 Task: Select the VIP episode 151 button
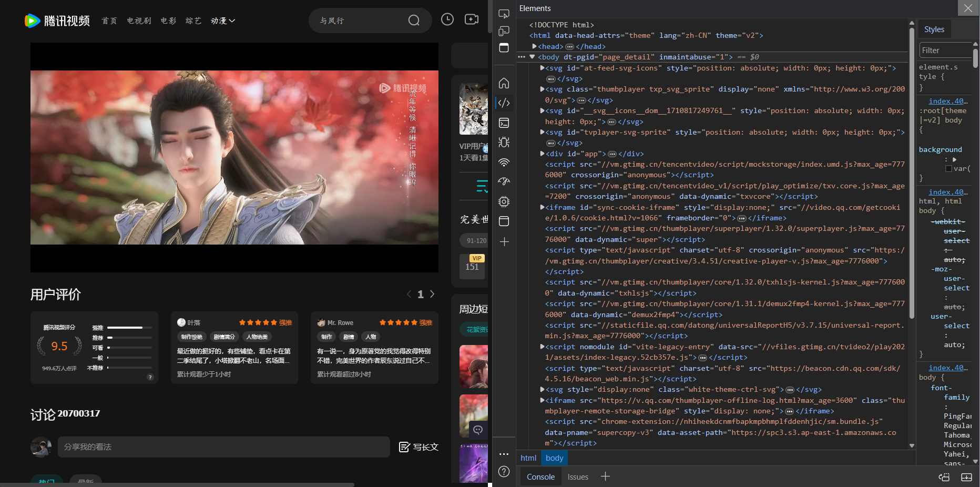(472, 266)
